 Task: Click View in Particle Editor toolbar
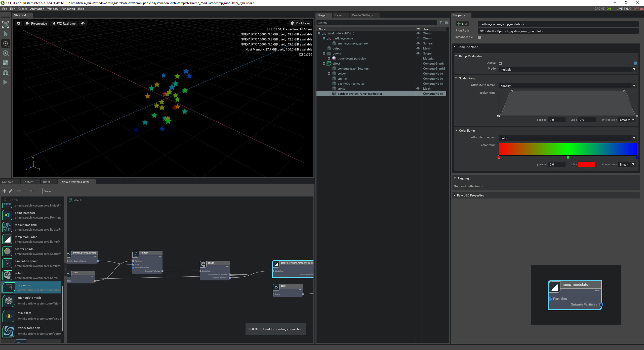click(x=48, y=191)
